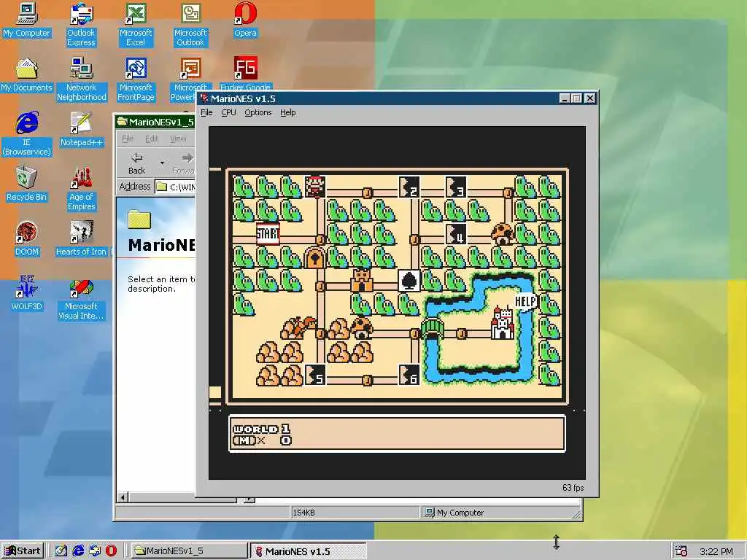747x560 pixels.
Task: Minimize the MarioNES v1.5 window
Action: 565,98
